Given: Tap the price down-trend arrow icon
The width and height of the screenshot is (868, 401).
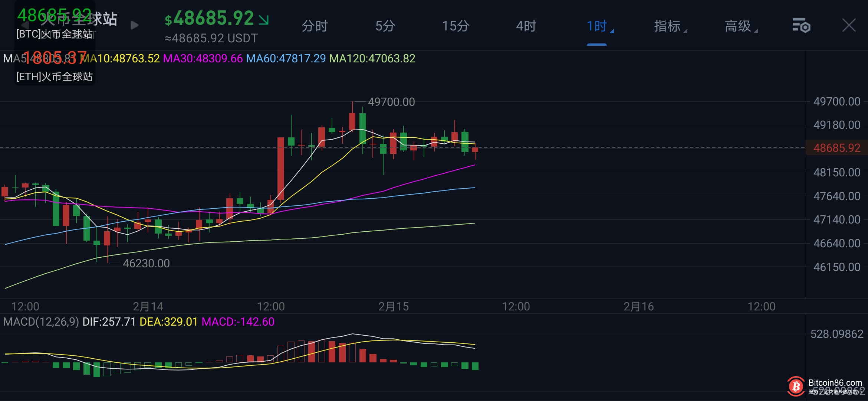Looking at the screenshot, I should pyautogui.click(x=264, y=20).
